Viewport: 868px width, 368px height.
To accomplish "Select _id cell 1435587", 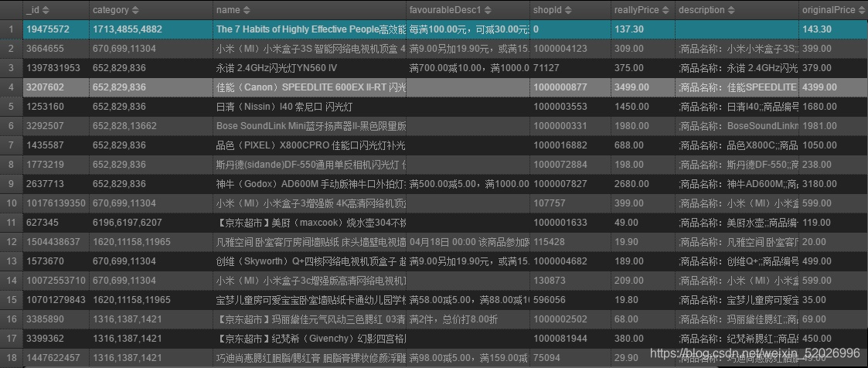I will pyautogui.click(x=56, y=145).
